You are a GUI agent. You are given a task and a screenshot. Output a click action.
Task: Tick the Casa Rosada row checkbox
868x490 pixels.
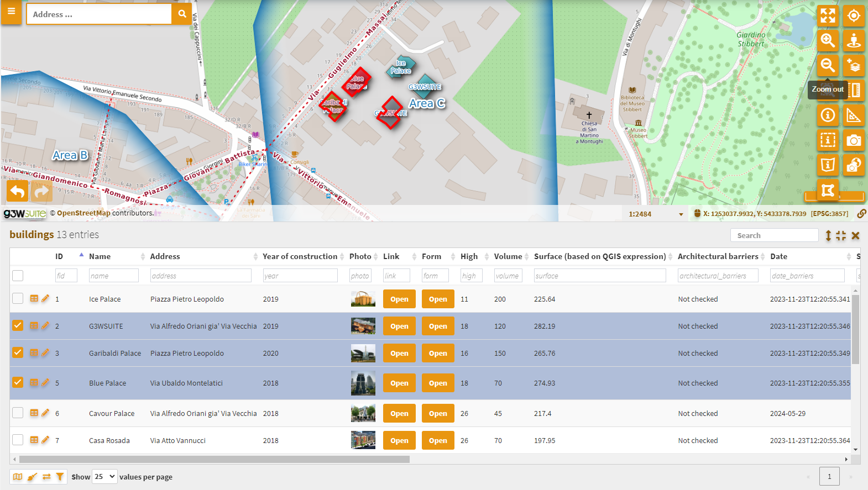click(18, 440)
